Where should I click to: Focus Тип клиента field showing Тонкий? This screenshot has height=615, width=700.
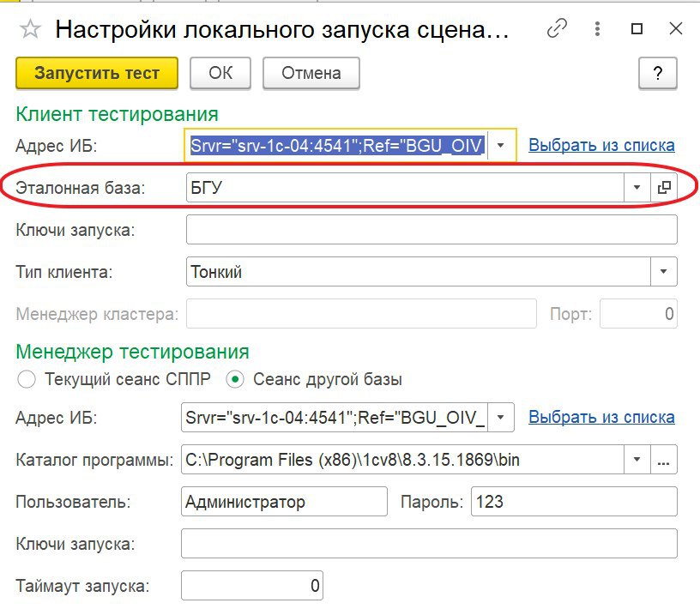(419, 271)
